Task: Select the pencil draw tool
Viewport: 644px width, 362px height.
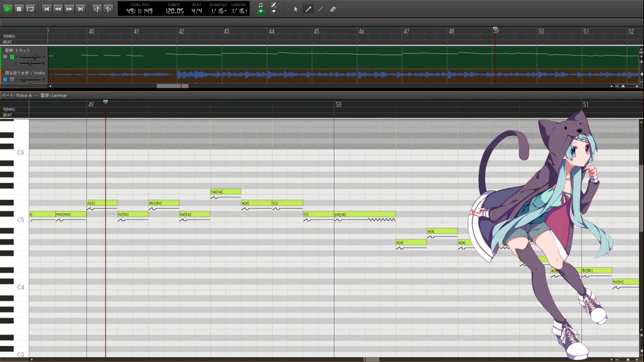Action: click(308, 9)
